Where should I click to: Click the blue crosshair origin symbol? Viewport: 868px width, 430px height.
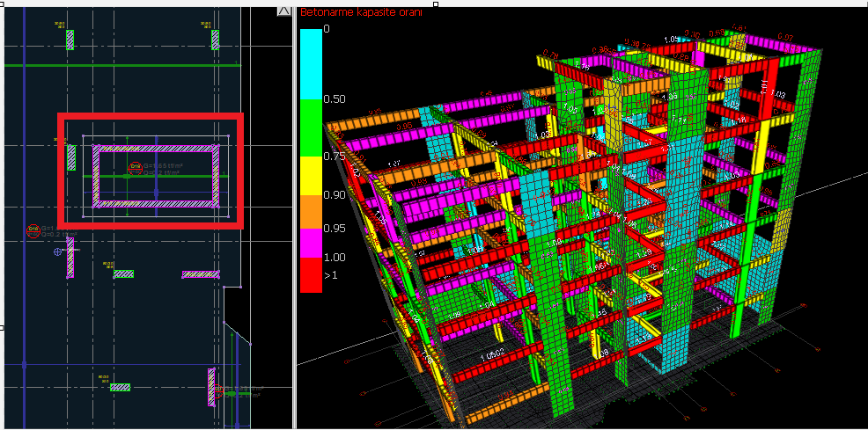point(58,252)
